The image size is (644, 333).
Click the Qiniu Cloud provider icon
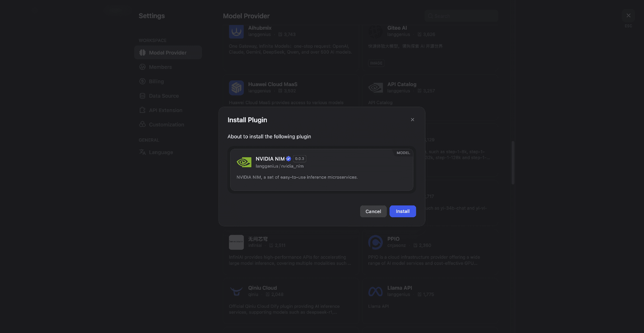[x=236, y=292]
